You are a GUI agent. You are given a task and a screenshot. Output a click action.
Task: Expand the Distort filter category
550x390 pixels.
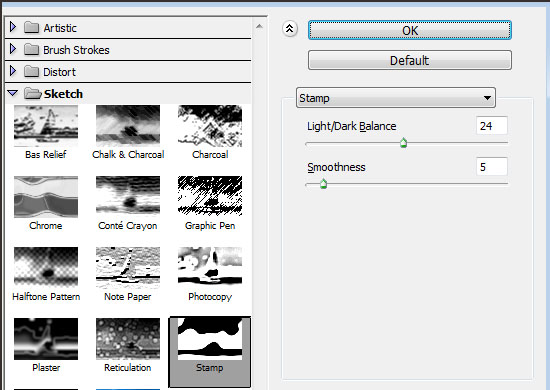(13, 71)
